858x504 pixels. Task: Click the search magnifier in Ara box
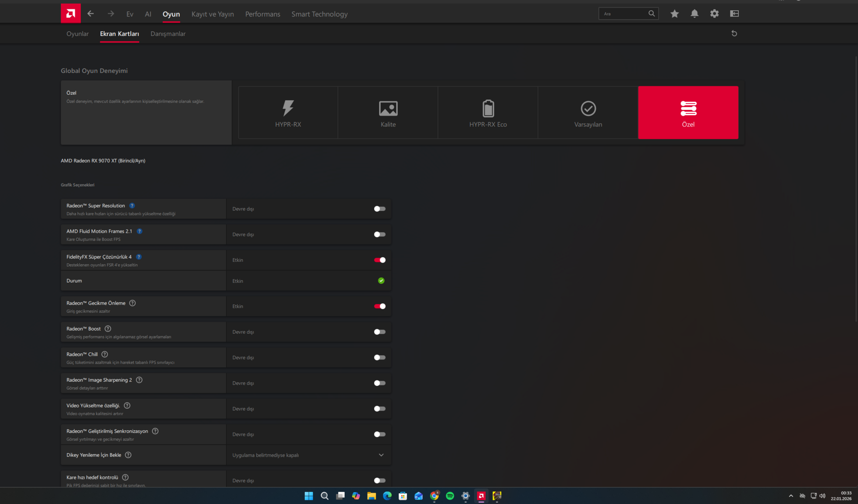(x=652, y=14)
